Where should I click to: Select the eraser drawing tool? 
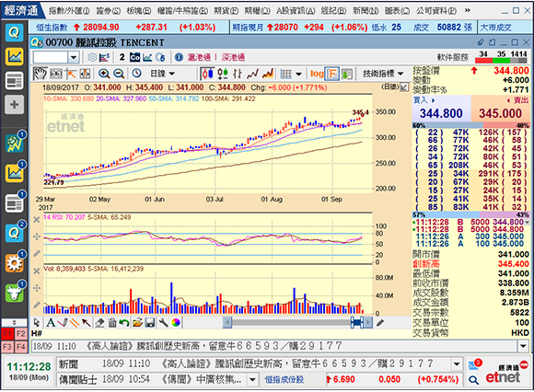[99, 322]
